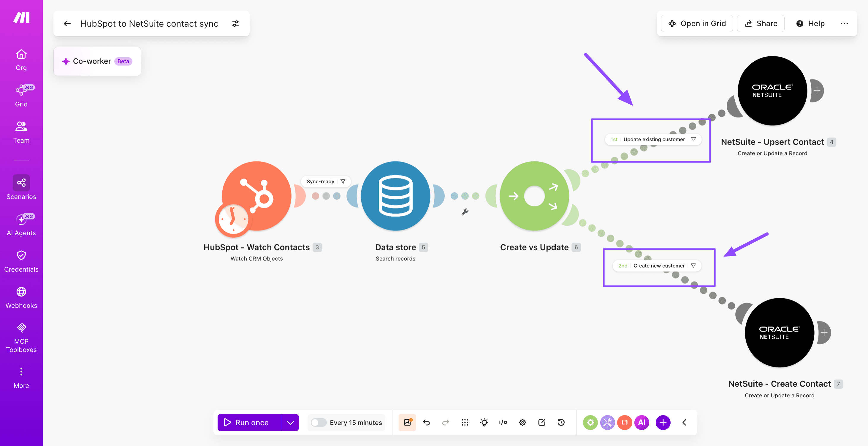Go back using the left arrow
Image resolution: width=868 pixels, height=446 pixels.
67,23
